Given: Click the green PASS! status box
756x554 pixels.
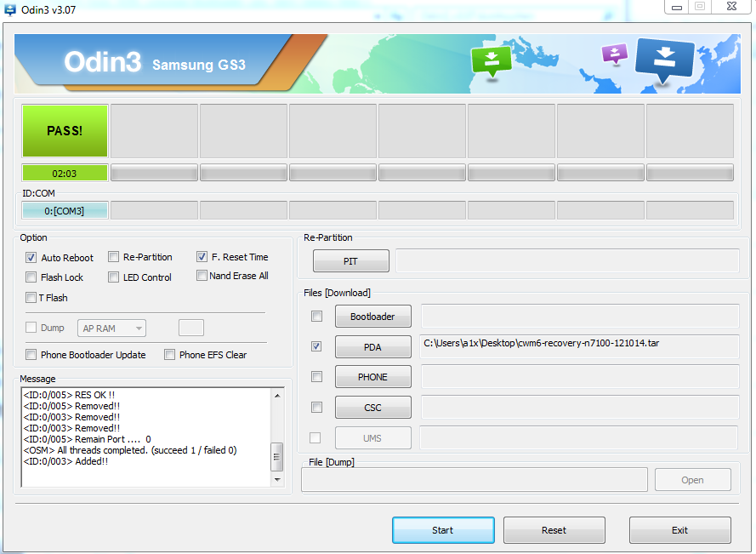Looking at the screenshot, I should click(65, 131).
